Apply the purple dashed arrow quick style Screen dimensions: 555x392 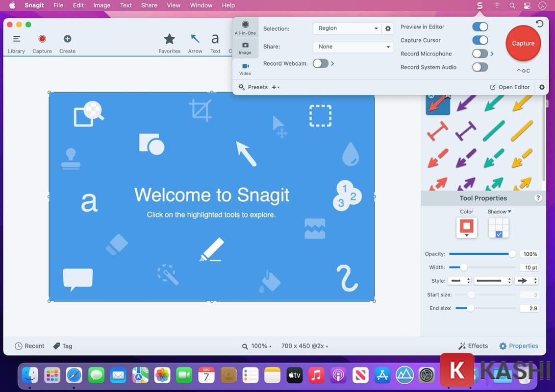tap(465, 158)
